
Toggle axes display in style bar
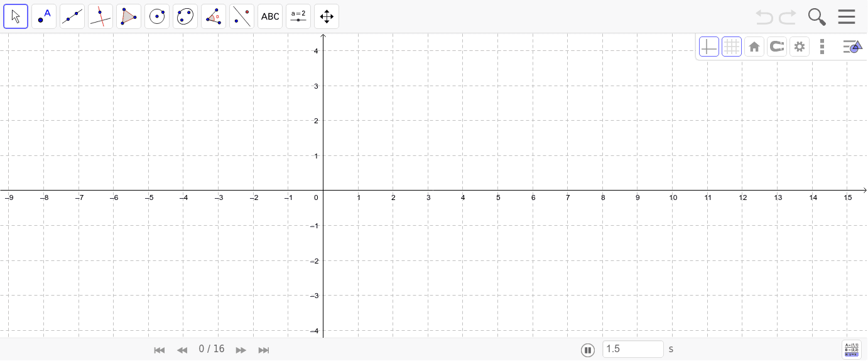tap(709, 47)
